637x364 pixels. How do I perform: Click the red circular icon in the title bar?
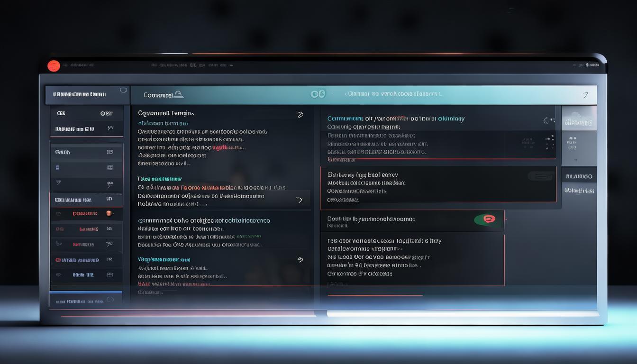(54, 66)
